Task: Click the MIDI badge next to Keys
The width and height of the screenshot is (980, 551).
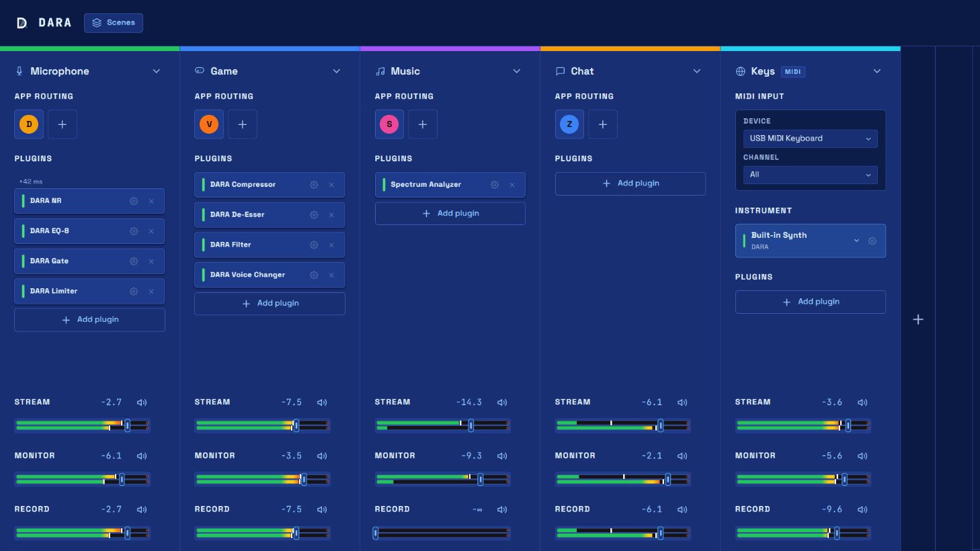Action: coord(793,72)
